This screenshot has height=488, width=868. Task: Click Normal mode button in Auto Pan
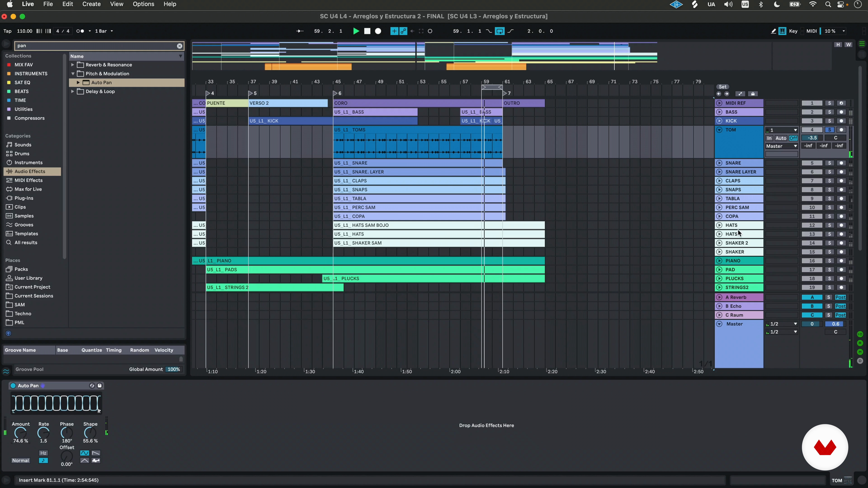21,460
